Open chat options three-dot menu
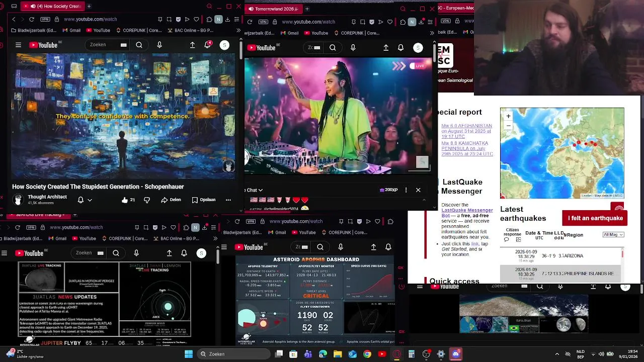 406,190
